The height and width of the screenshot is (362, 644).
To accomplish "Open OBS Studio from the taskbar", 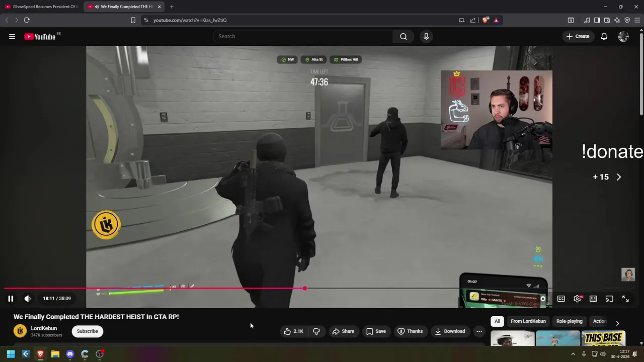I will (100, 354).
